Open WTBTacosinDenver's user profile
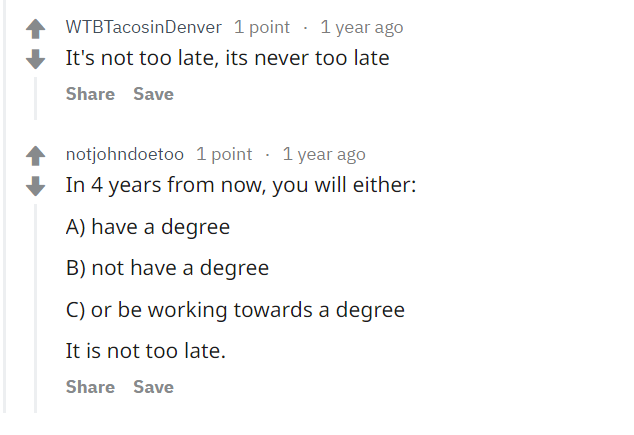The height and width of the screenshot is (435, 634). click(x=144, y=27)
